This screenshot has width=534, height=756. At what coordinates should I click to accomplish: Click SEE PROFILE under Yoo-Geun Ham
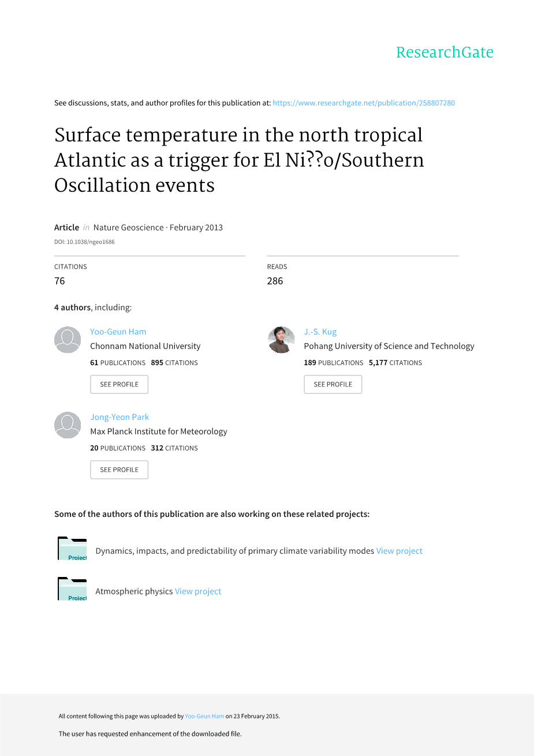point(119,385)
